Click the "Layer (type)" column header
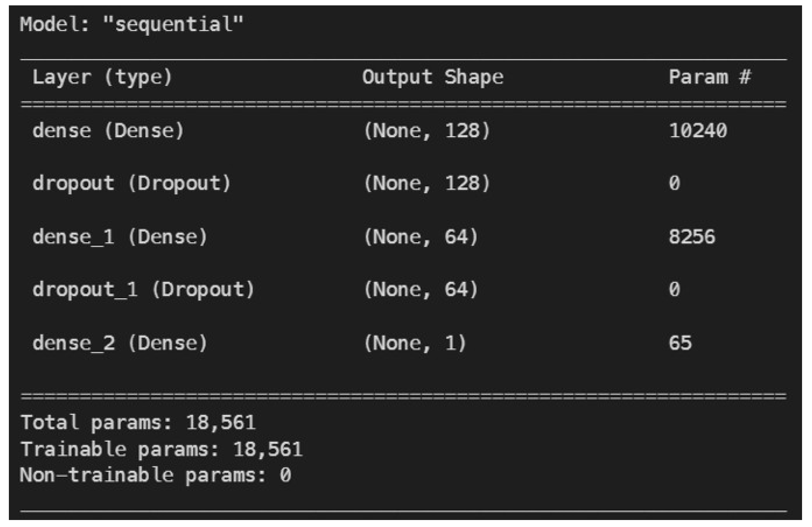The width and height of the screenshot is (812, 527). click(102, 77)
